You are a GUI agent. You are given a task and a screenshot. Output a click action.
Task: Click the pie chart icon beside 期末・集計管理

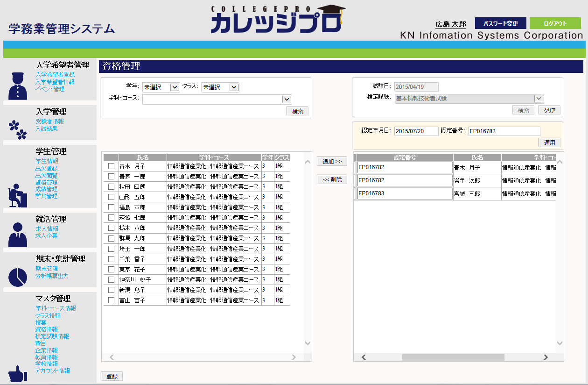(18, 277)
